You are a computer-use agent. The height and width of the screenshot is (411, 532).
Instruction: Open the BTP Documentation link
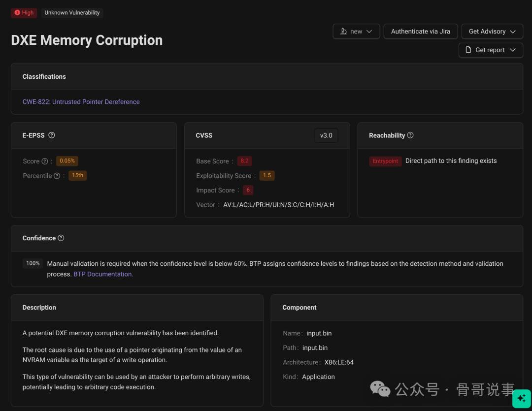pyautogui.click(x=103, y=274)
